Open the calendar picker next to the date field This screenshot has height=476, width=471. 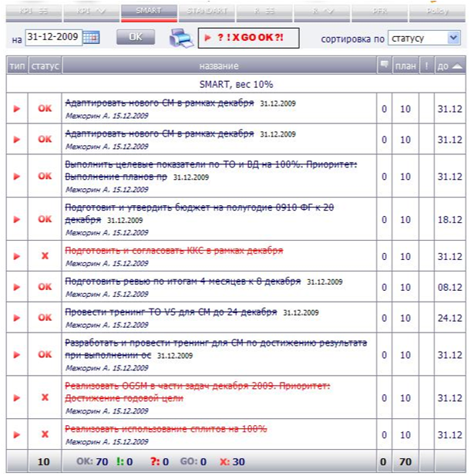91,38
